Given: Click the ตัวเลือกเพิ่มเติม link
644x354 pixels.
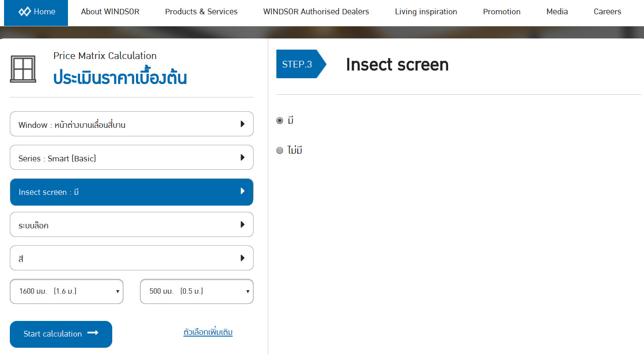Looking at the screenshot, I should pyautogui.click(x=208, y=332).
